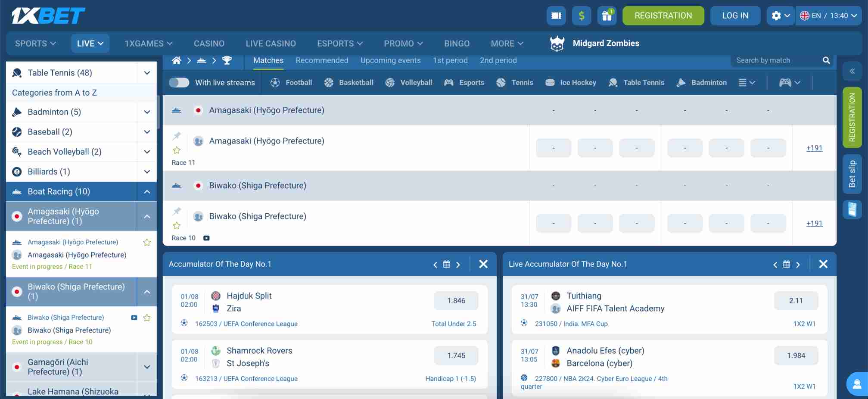
Task: Star Amagasaki event in left sidebar
Action: pos(147,242)
